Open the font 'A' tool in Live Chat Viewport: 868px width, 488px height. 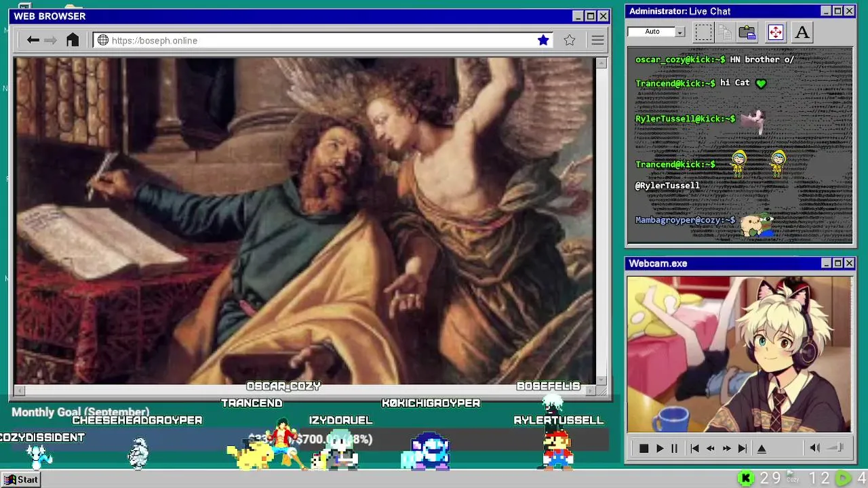(802, 31)
